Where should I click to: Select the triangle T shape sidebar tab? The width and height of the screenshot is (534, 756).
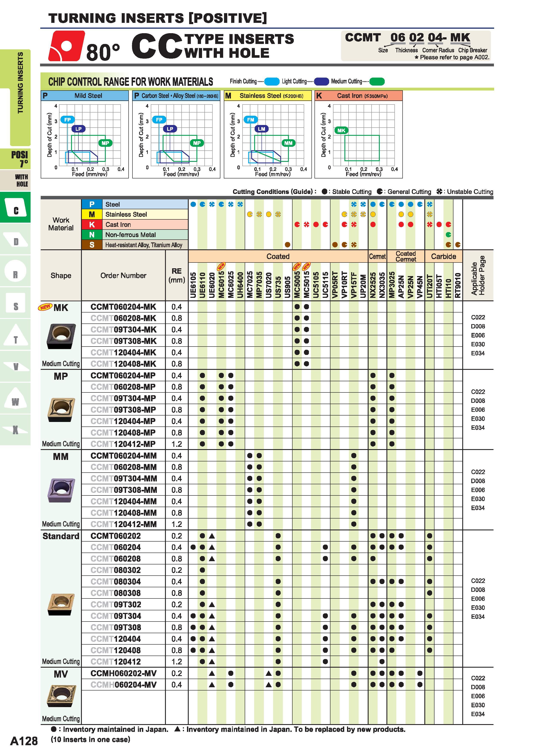click(16, 335)
